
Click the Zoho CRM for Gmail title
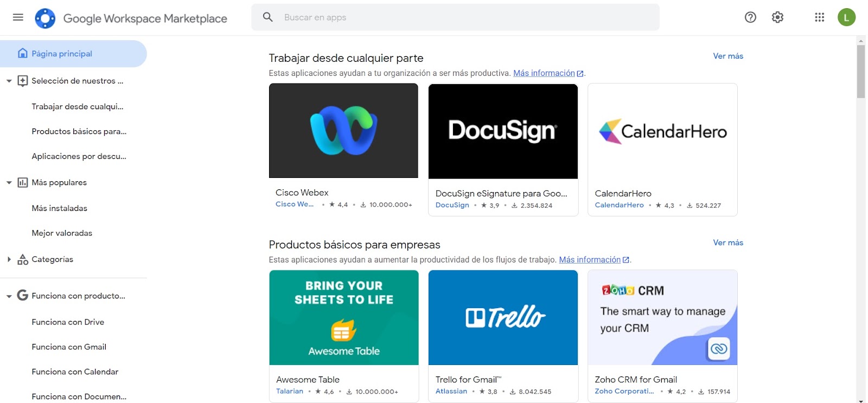pos(636,380)
